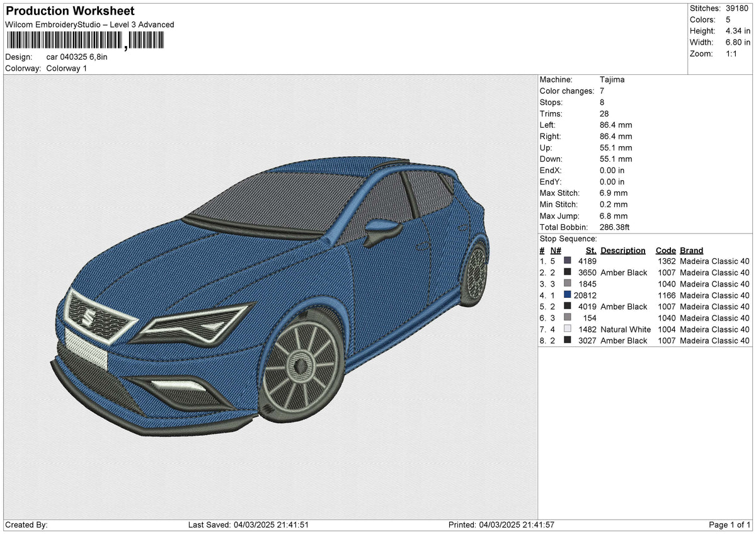Click the design name car 040325 6,8in
This screenshot has width=756, height=534.
point(77,57)
